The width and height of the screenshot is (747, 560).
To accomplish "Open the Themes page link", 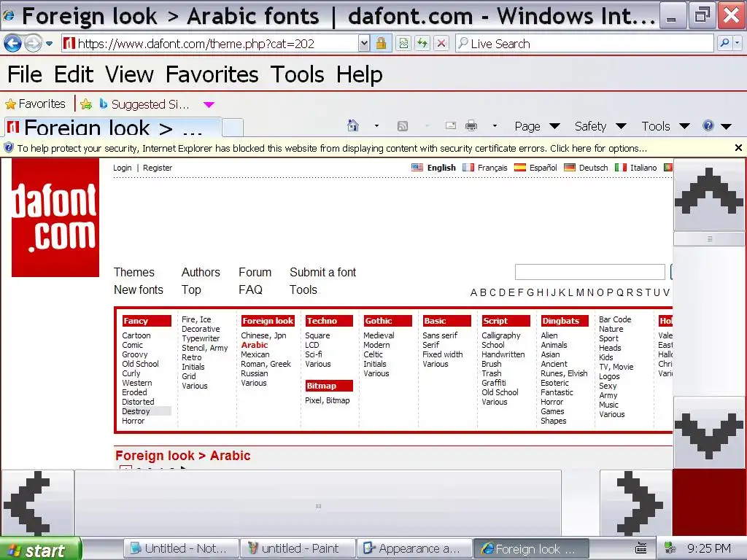I will [134, 273].
